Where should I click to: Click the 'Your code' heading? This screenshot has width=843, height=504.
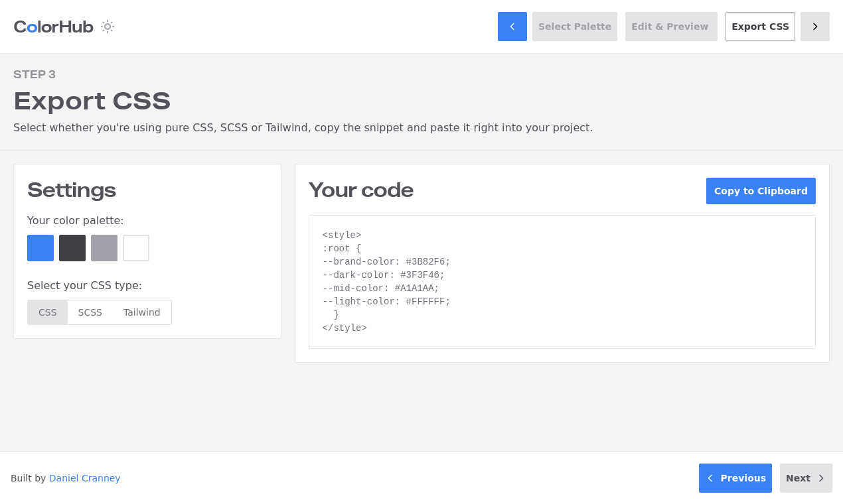pos(361,190)
